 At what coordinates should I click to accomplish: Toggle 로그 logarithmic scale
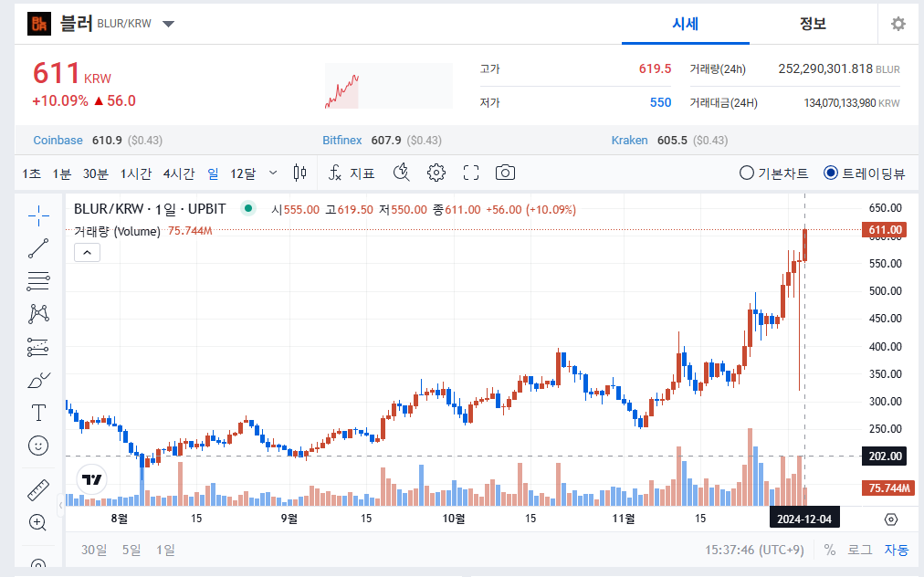860,550
